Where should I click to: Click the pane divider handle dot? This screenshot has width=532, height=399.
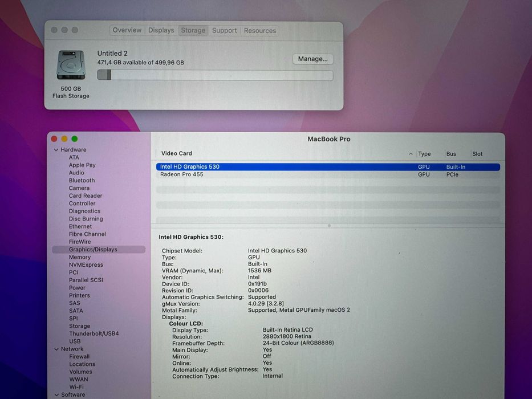coord(329,226)
